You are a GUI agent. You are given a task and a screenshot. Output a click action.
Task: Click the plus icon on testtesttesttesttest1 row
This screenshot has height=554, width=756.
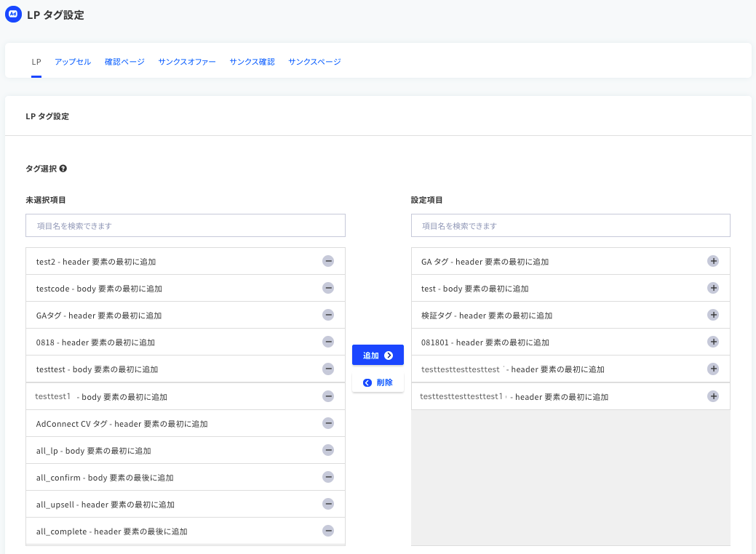[x=713, y=396]
